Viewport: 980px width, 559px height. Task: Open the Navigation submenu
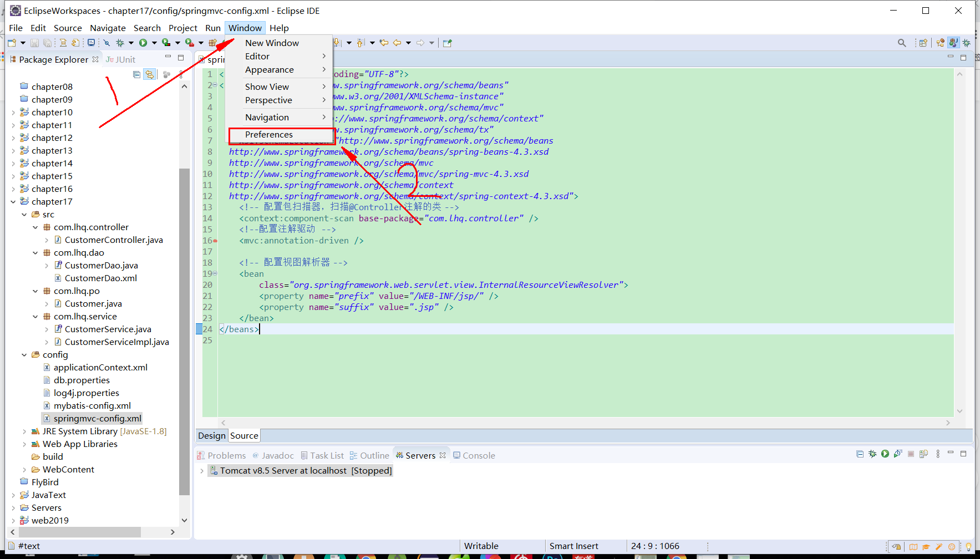(279, 118)
